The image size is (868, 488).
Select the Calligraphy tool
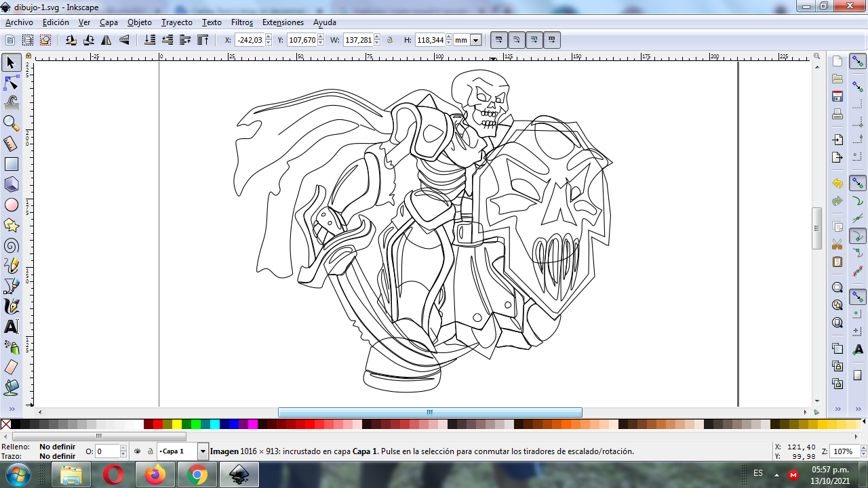(11, 306)
